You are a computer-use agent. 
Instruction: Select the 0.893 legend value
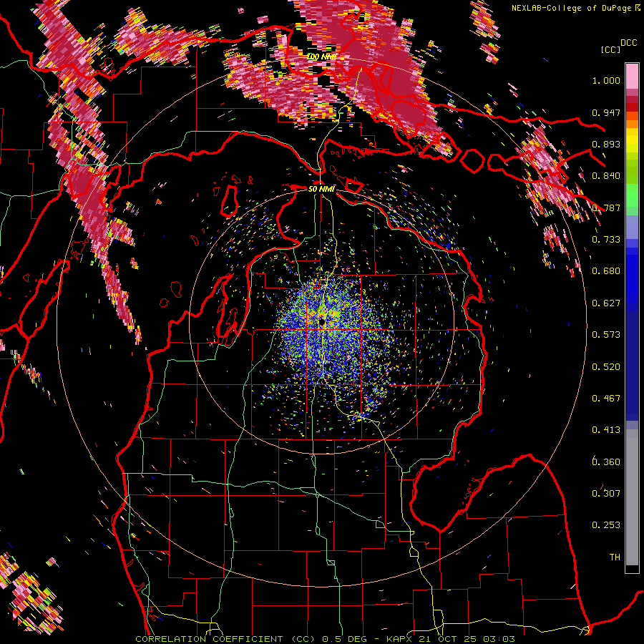click(606, 144)
